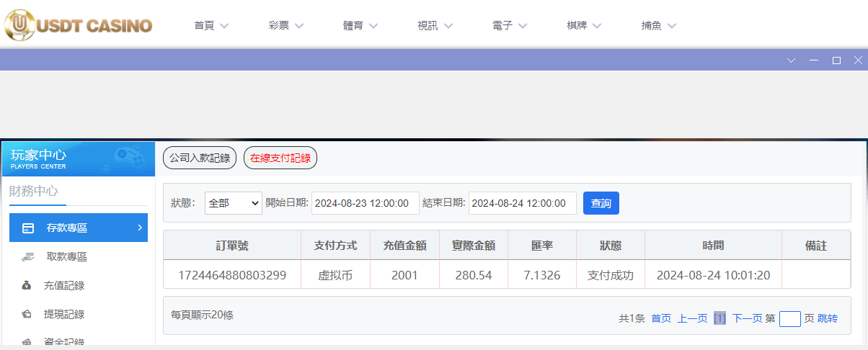Click the 下一页 pagination link

pyautogui.click(x=747, y=318)
